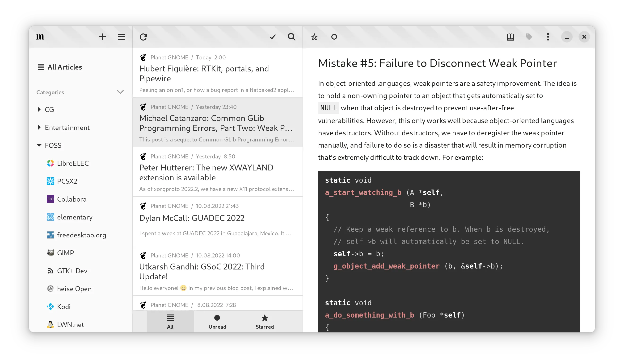Open the sidebar hamburger menu
624x364 pixels.
pos(121,37)
